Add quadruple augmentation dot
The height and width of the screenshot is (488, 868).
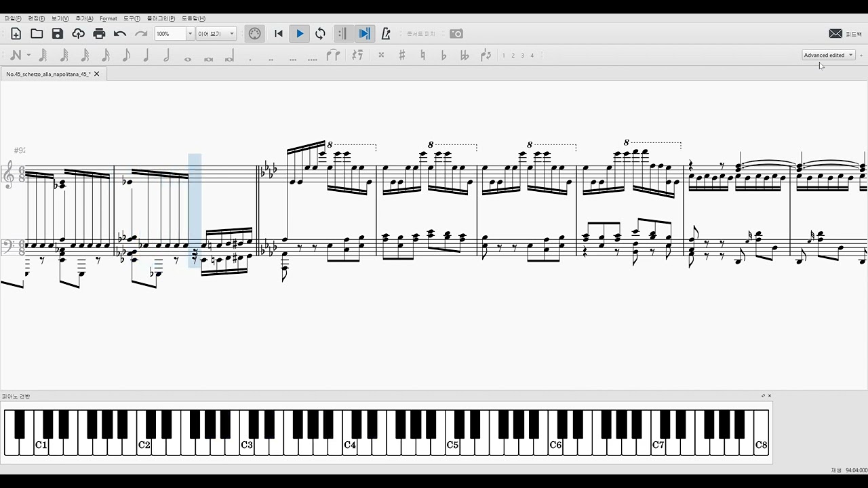313,59
